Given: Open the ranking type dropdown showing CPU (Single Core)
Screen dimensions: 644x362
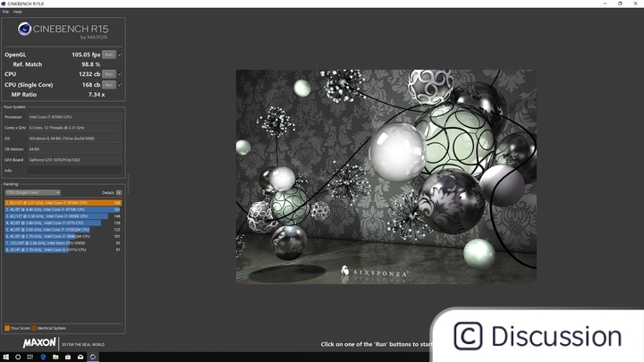Looking at the screenshot, I should [33, 192].
